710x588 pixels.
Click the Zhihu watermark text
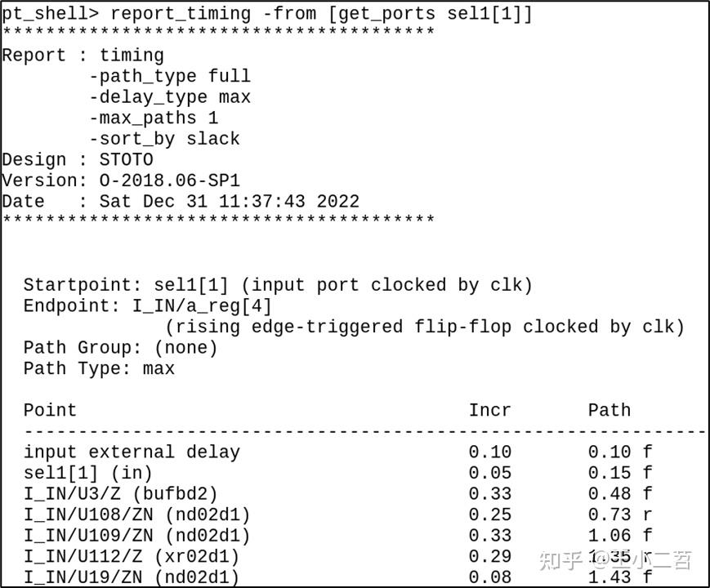614,560
